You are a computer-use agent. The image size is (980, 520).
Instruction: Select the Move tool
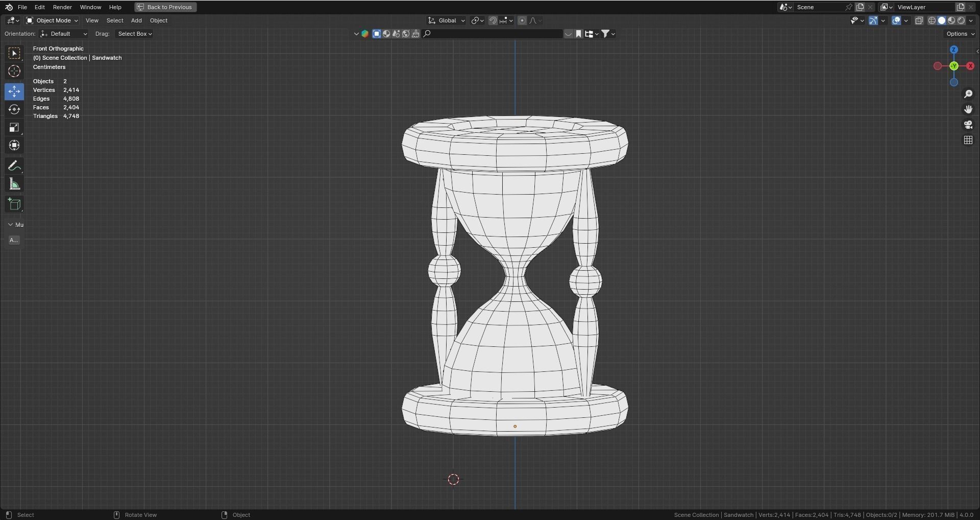tap(14, 91)
